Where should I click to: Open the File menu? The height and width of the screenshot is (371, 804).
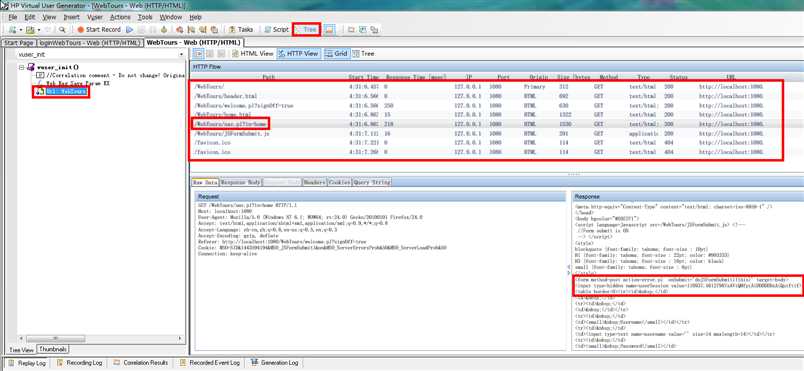pos(13,17)
